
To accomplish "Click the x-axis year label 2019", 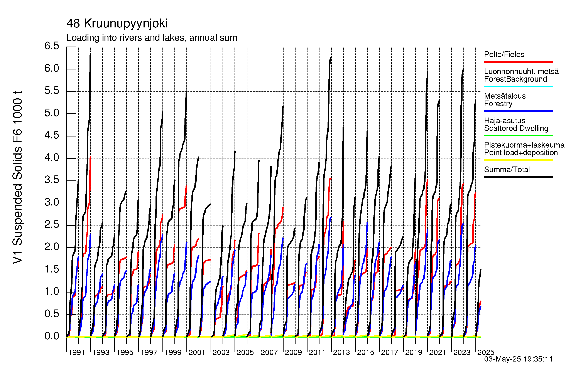I will tap(414, 352).
